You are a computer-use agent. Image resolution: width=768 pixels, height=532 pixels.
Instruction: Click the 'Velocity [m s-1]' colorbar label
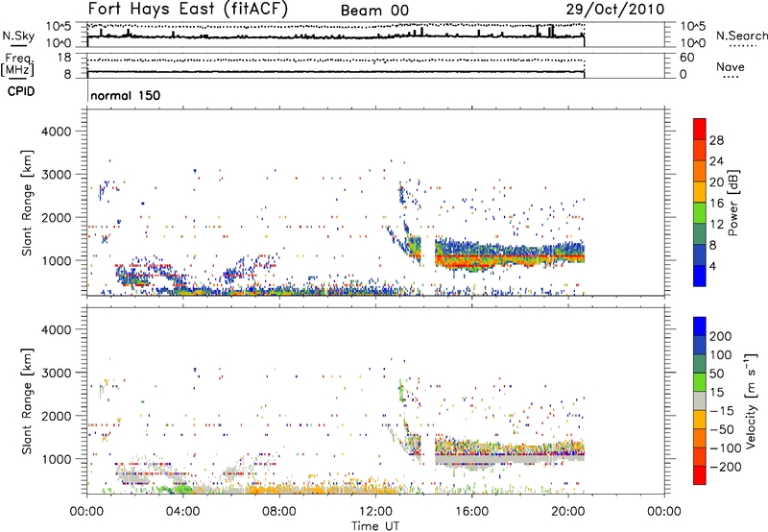(751, 400)
